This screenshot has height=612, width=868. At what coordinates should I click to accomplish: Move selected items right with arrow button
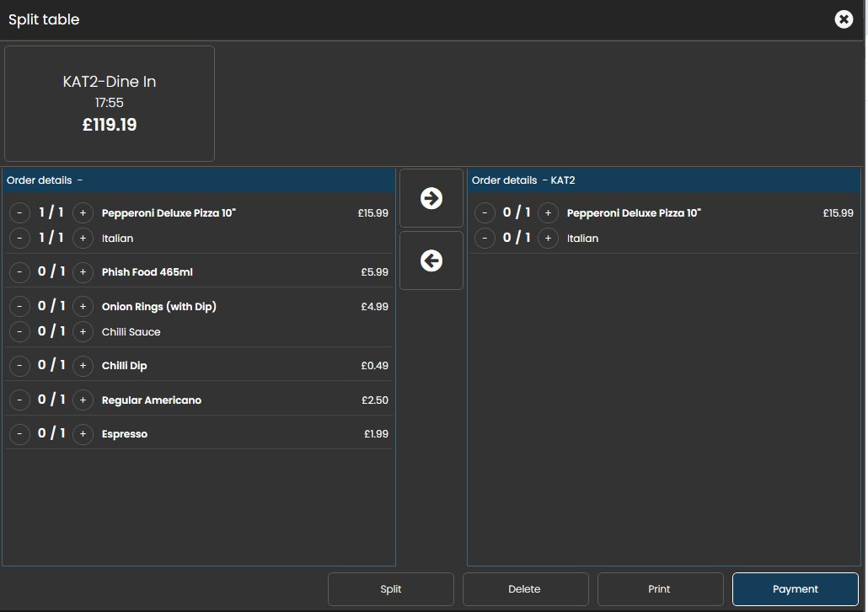pos(431,198)
